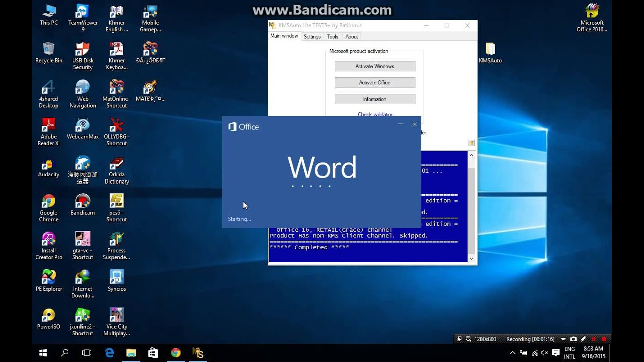Launch pes6 shortcut
The width and height of the screenshot is (644, 362).
116,208
